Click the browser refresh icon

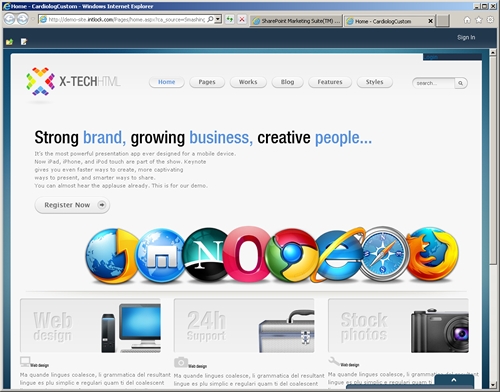click(x=229, y=19)
